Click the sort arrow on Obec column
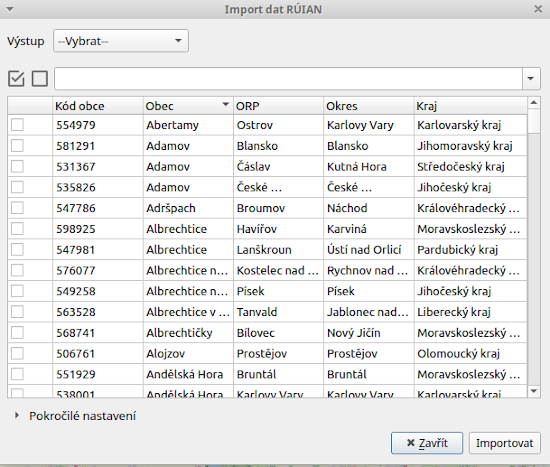The image size is (550, 467). click(x=226, y=104)
